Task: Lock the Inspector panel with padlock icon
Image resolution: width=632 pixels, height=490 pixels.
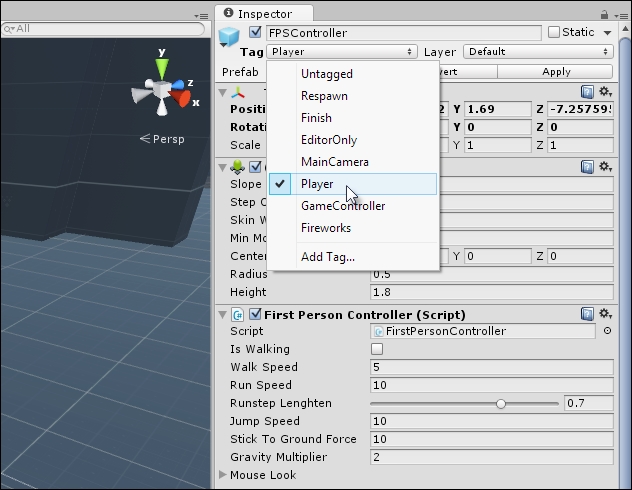Action: [x=604, y=13]
